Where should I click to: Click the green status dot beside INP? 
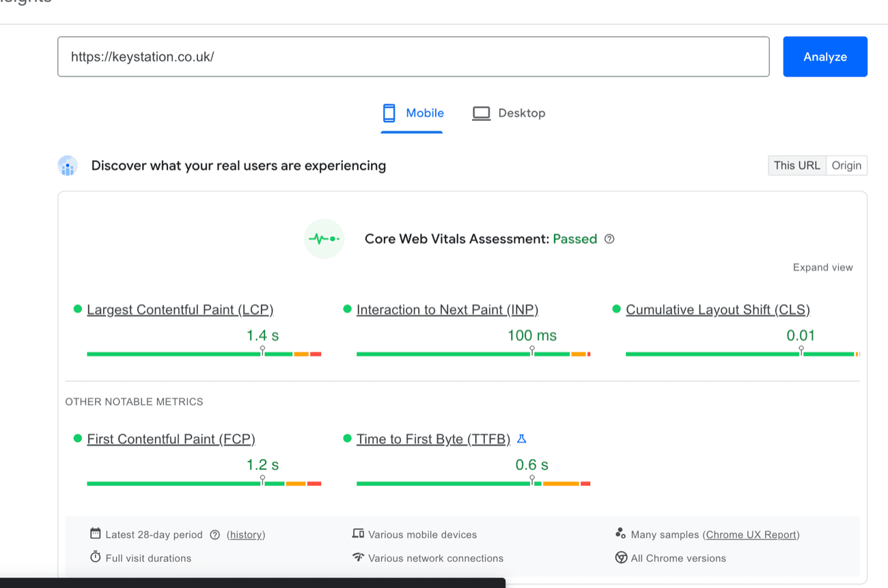click(x=347, y=309)
